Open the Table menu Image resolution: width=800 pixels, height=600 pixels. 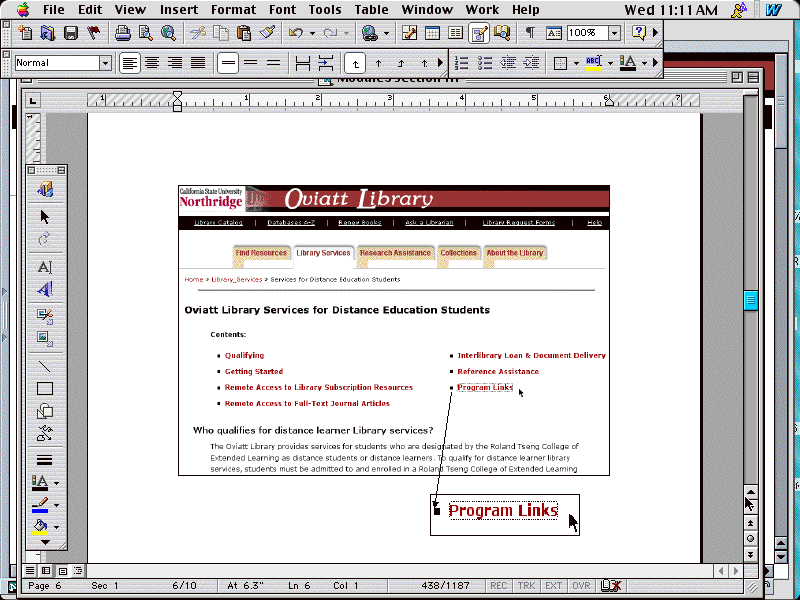(x=371, y=10)
